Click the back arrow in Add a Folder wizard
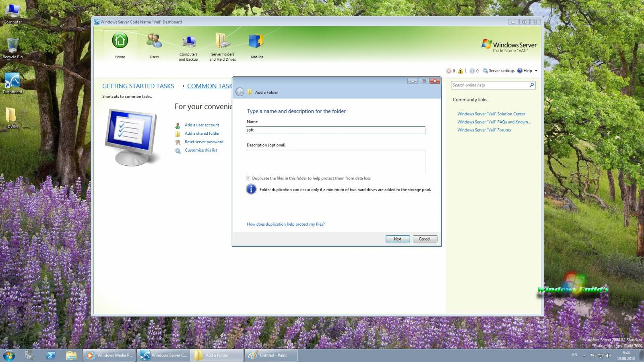This screenshot has width=644, height=362. coord(239,92)
